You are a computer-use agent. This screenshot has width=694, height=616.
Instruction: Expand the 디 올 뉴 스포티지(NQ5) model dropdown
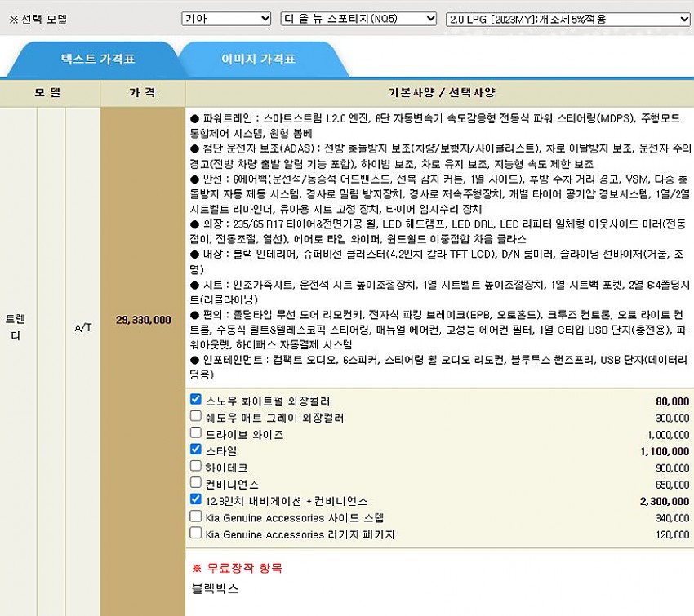point(358,18)
